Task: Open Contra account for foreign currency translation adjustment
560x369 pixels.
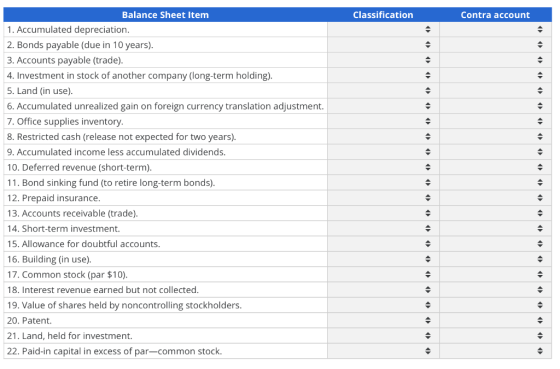Action: coord(495,106)
